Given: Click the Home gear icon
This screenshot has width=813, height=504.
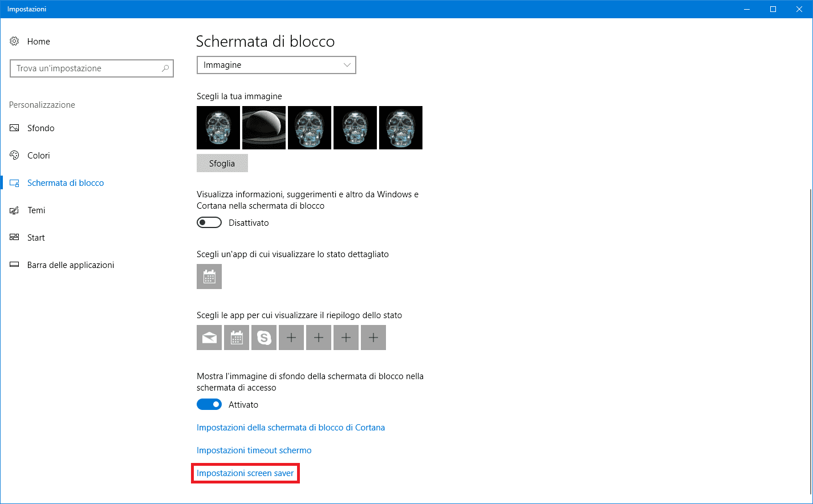Looking at the screenshot, I should [14, 41].
